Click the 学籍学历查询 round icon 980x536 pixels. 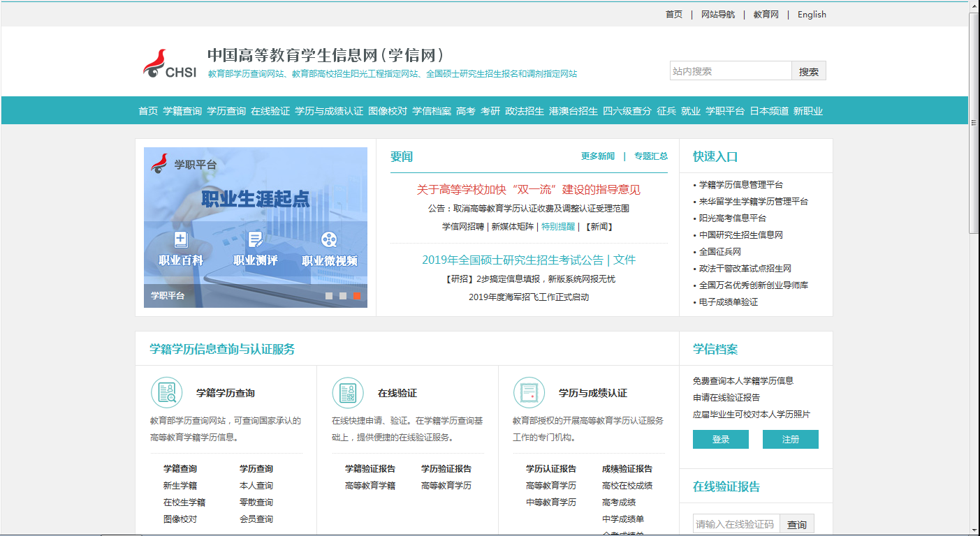166,393
